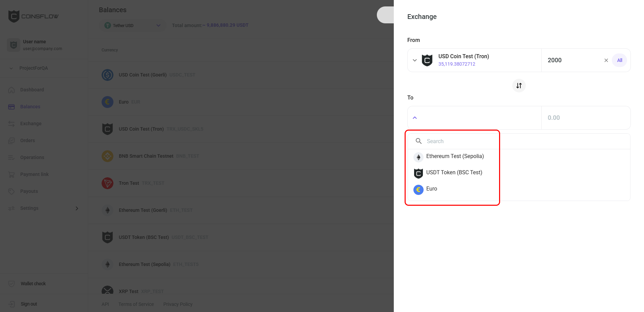
Task: Select the Exchange sidebar icon
Action: coord(11,124)
